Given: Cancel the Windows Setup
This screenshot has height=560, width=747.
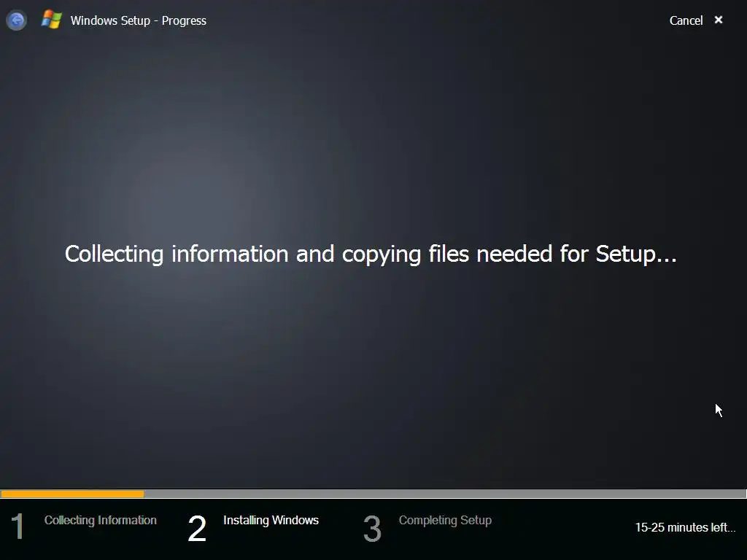Looking at the screenshot, I should [686, 20].
